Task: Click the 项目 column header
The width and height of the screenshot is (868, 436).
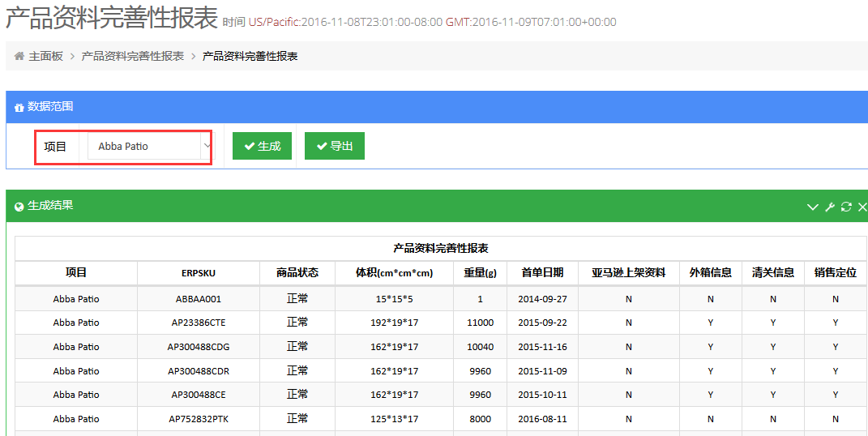Action: (76, 273)
